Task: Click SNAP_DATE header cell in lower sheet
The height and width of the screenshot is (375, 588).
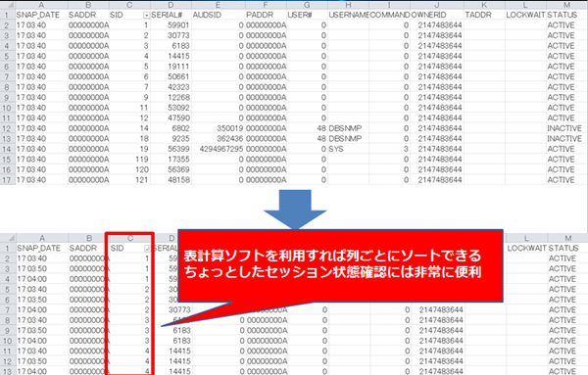Action: point(42,248)
